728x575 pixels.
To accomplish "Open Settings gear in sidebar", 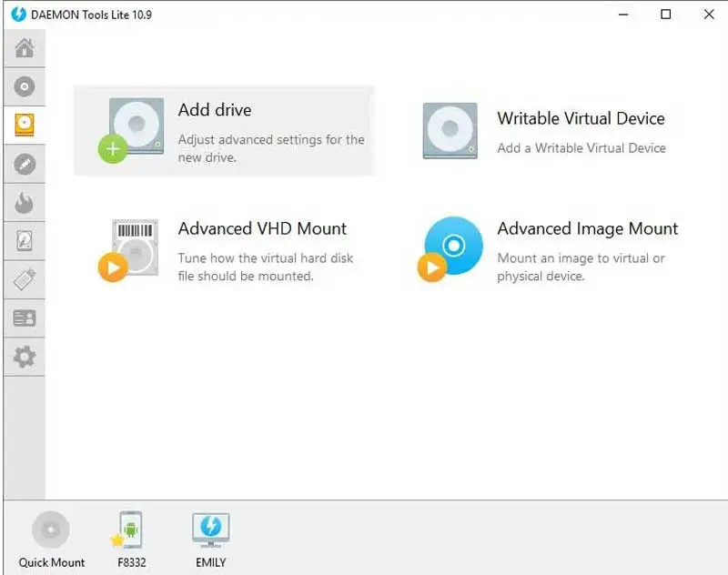I will click(x=25, y=357).
